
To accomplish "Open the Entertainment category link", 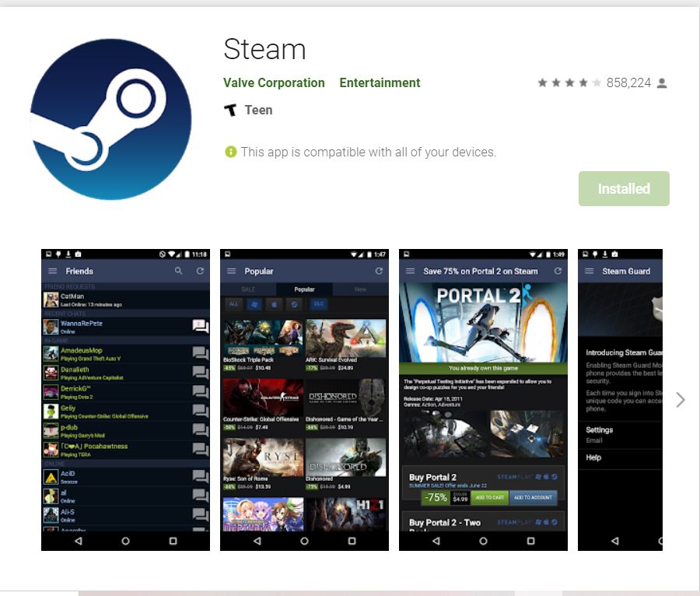I will pyautogui.click(x=380, y=83).
